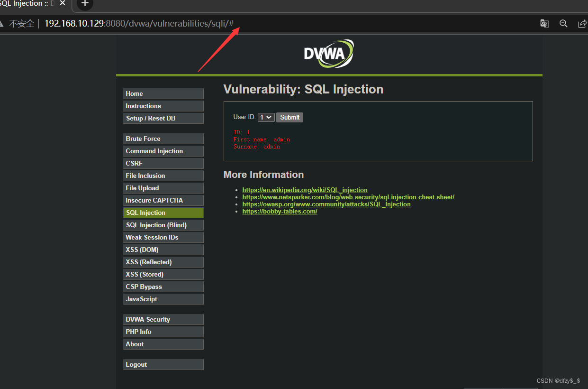Open the bobby-tables.com link
588x389 pixels.
[280, 212]
